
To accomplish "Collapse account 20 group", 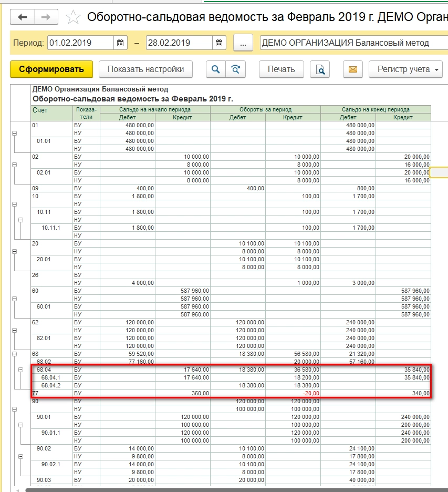I will point(14,252).
